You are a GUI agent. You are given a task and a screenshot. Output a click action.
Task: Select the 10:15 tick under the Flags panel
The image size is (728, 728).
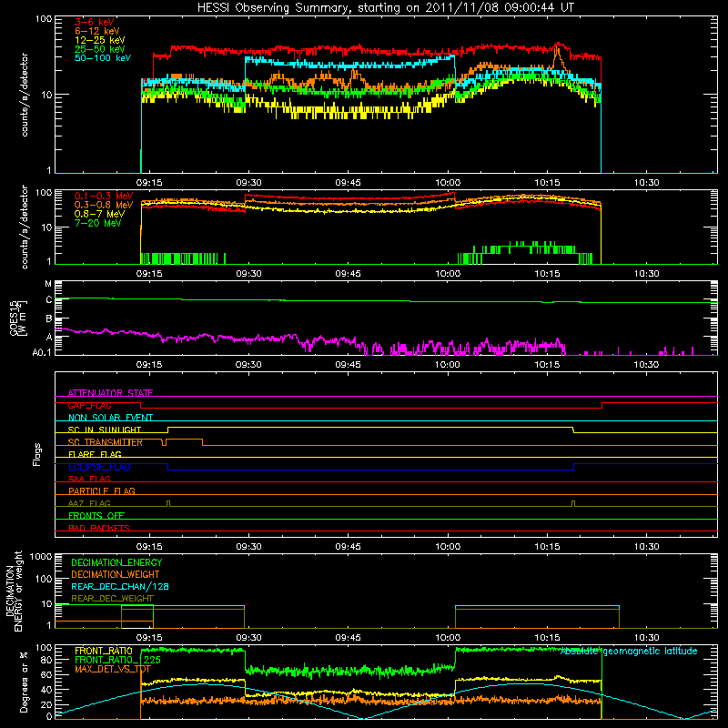pyautogui.click(x=547, y=547)
